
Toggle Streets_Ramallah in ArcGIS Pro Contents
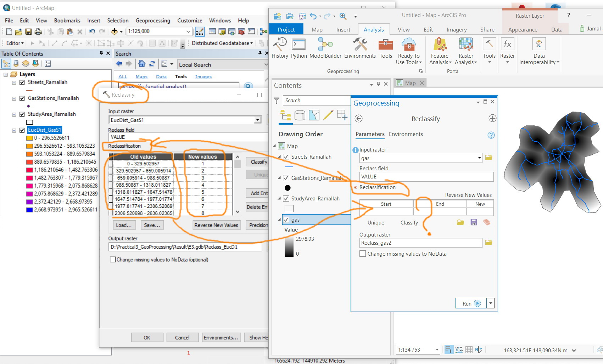point(286,157)
